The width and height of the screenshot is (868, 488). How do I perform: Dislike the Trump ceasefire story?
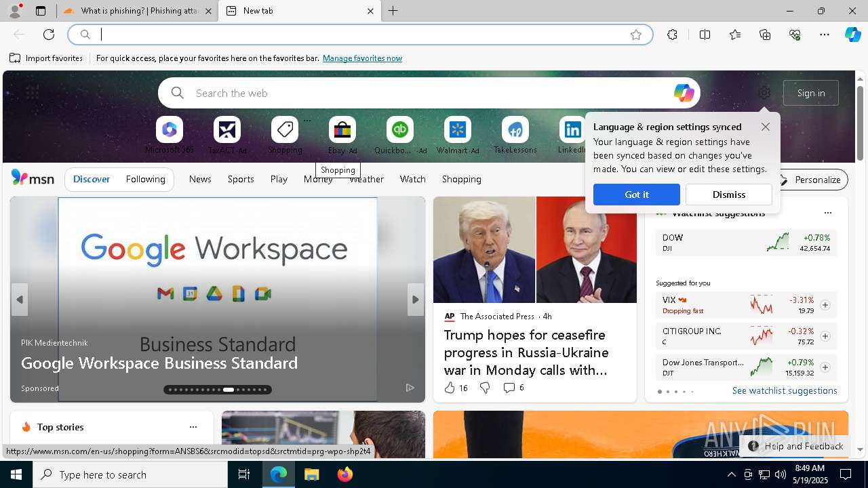coord(485,388)
